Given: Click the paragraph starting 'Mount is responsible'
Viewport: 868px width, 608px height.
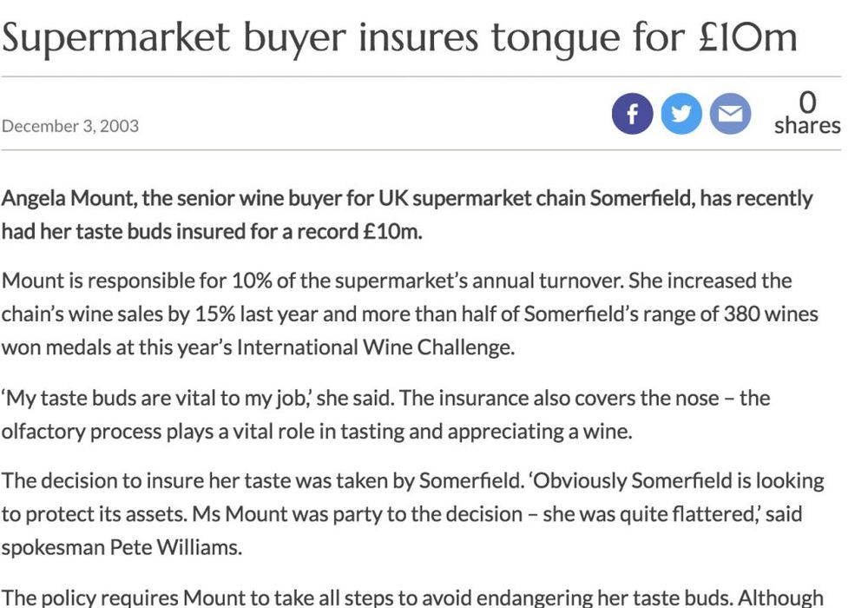Looking at the screenshot, I should [x=410, y=314].
